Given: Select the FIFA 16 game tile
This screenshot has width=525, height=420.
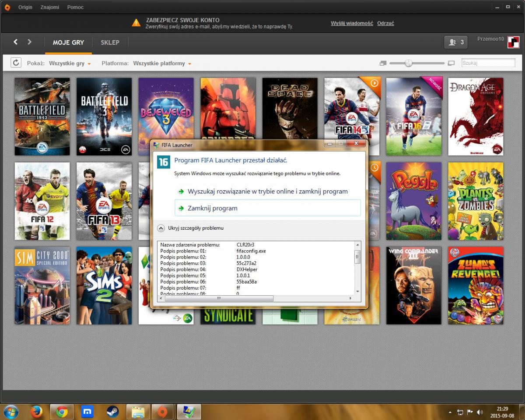Looking at the screenshot, I should [x=414, y=117].
